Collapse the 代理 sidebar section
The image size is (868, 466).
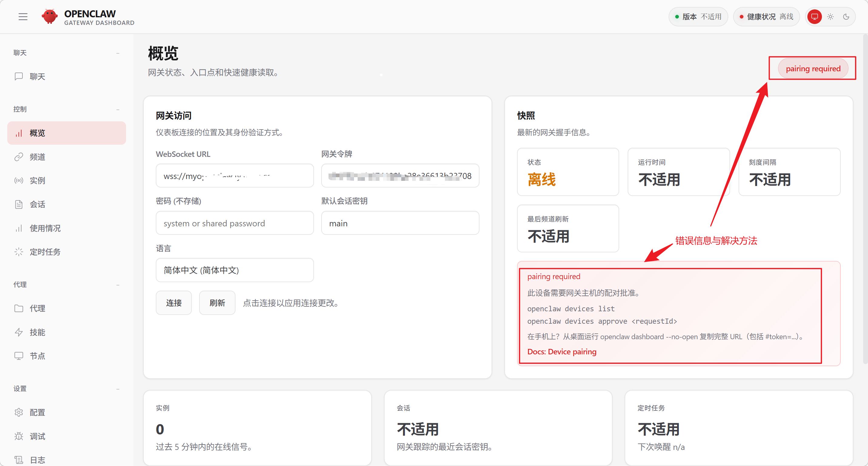click(118, 285)
